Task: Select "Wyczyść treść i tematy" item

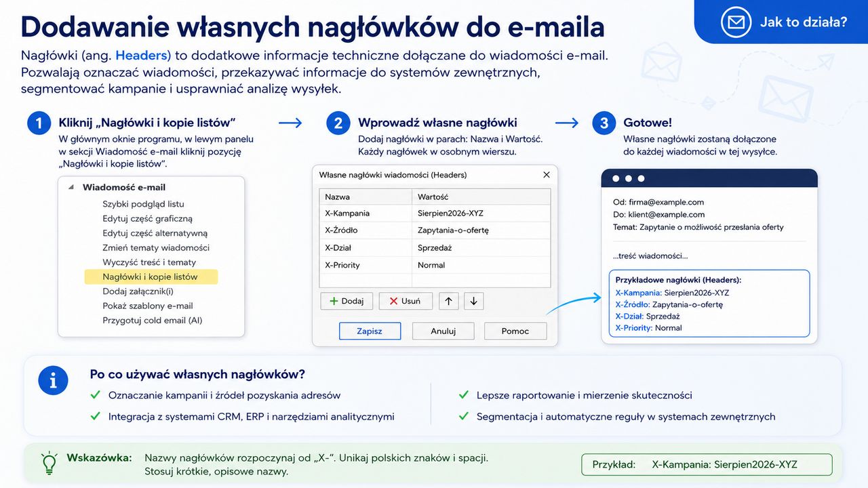Action: point(149,262)
